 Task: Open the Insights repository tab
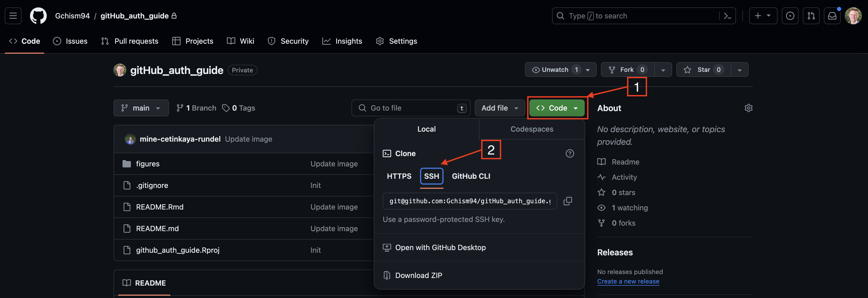pyautogui.click(x=342, y=41)
